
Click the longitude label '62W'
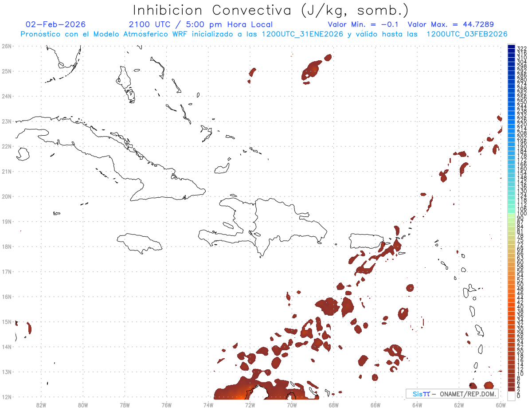tap(459, 405)
